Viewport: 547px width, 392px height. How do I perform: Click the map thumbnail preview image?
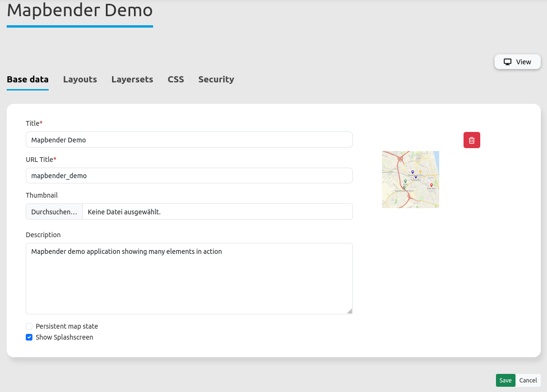(x=410, y=180)
